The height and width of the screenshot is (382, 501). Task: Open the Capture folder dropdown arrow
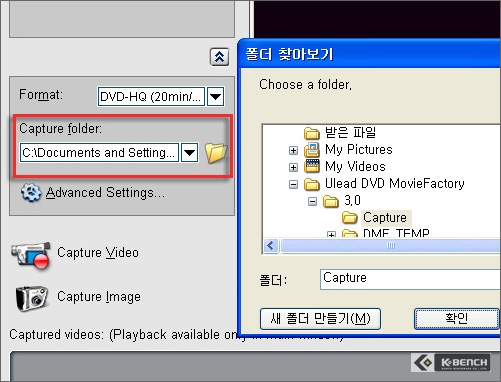(x=190, y=153)
